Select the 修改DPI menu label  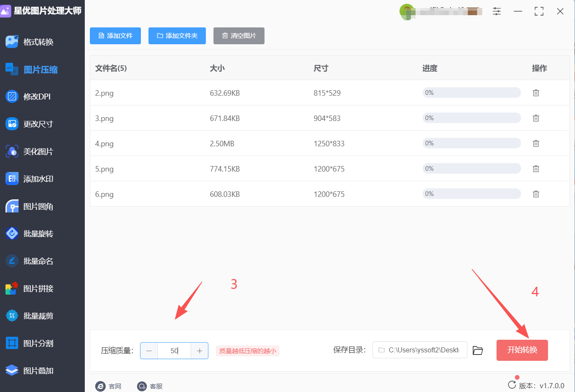[x=37, y=97]
